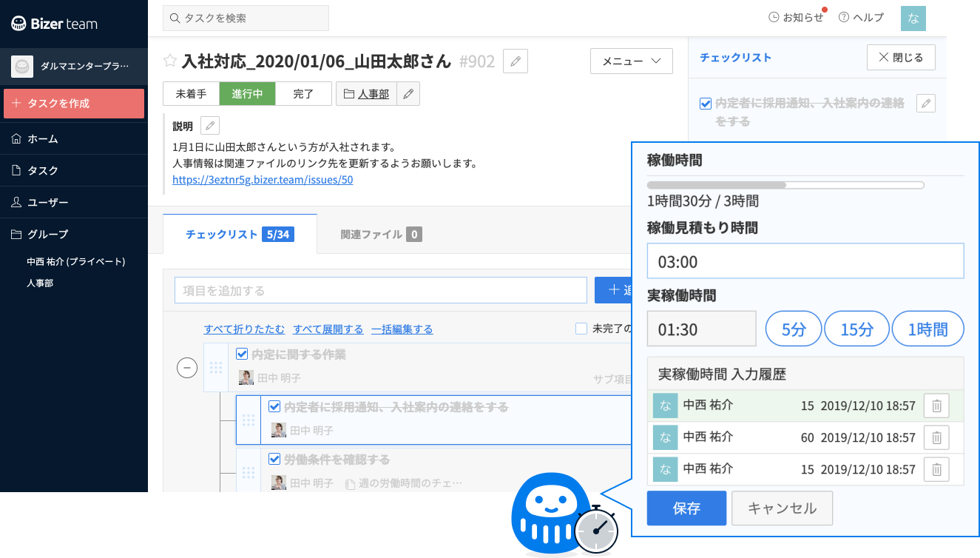Uncheck the 内定に関する作業 checkbox

coord(242,354)
